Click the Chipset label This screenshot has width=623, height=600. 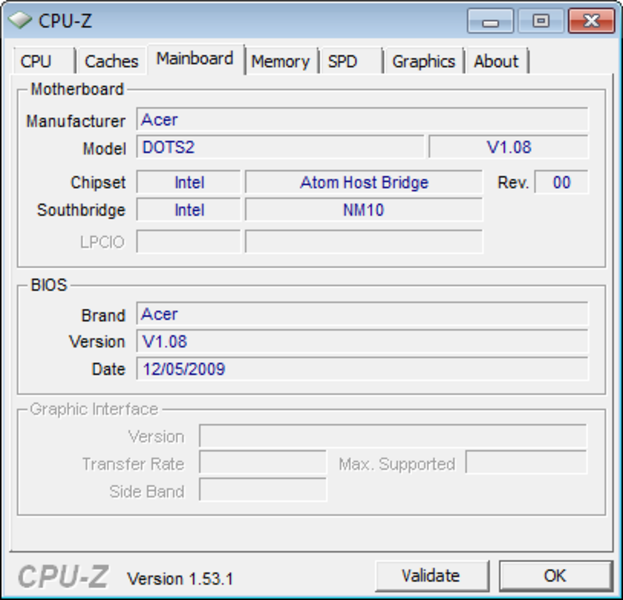(x=98, y=182)
